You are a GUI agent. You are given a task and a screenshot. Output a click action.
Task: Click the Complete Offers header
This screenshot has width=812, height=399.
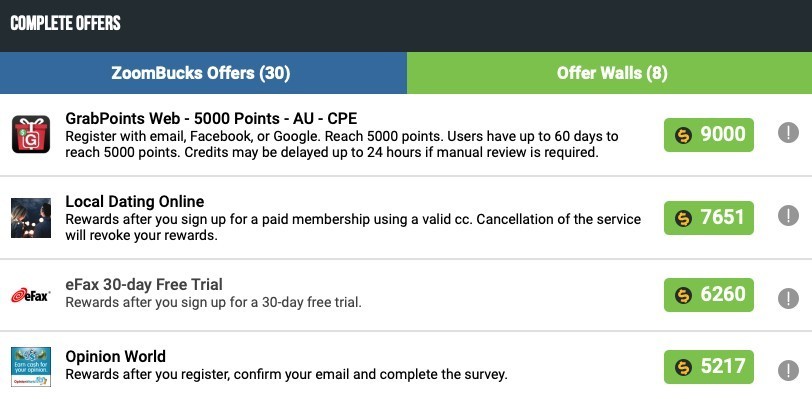(65, 23)
